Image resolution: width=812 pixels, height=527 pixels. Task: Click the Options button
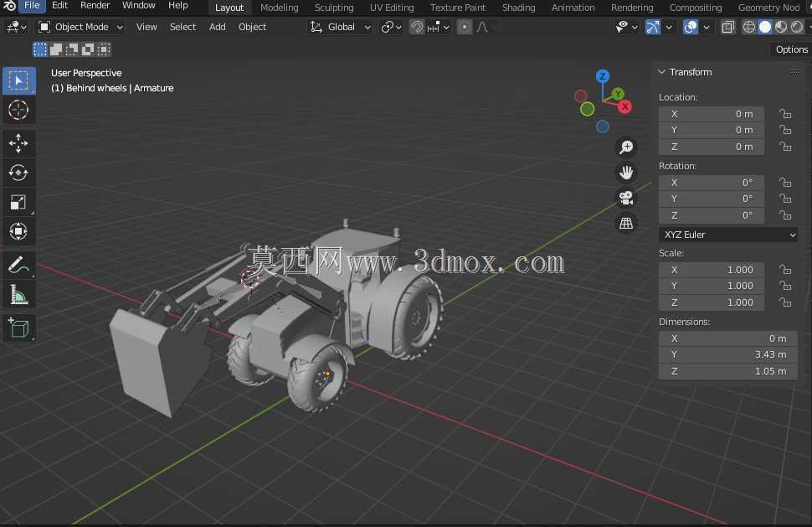(x=791, y=49)
